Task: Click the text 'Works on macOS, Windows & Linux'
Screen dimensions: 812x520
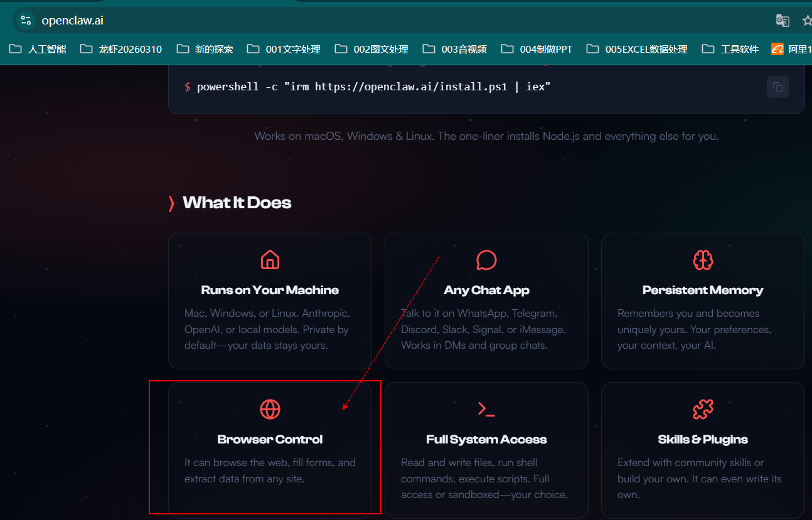Action: [x=343, y=136]
